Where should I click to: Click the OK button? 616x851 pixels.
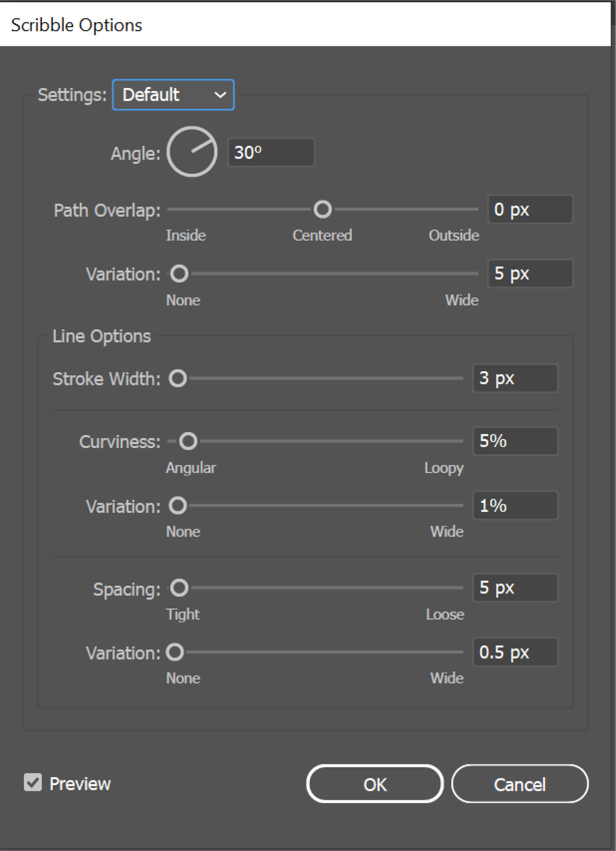tap(374, 784)
